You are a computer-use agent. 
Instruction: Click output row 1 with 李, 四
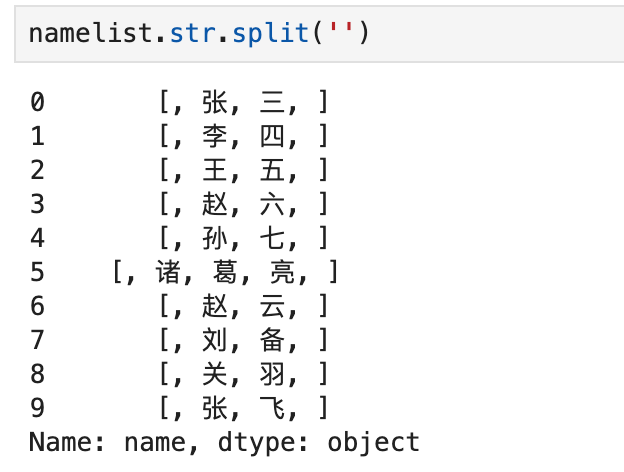tap(179, 136)
